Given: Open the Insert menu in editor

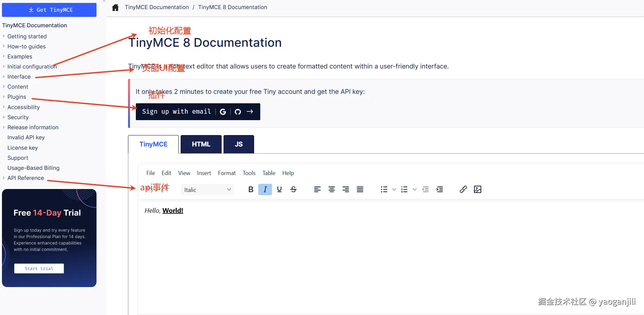Looking at the screenshot, I should (204, 173).
